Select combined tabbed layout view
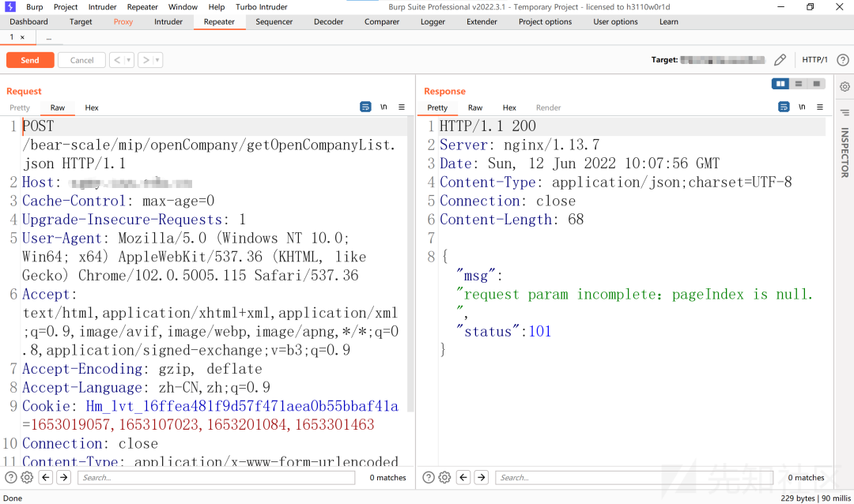 coord(816,84)
